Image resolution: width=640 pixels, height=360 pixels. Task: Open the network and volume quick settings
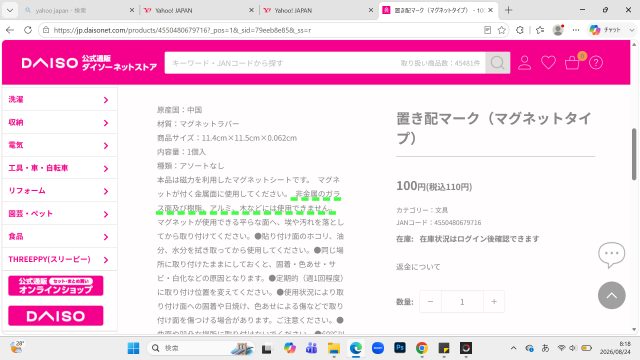point(574,348)
